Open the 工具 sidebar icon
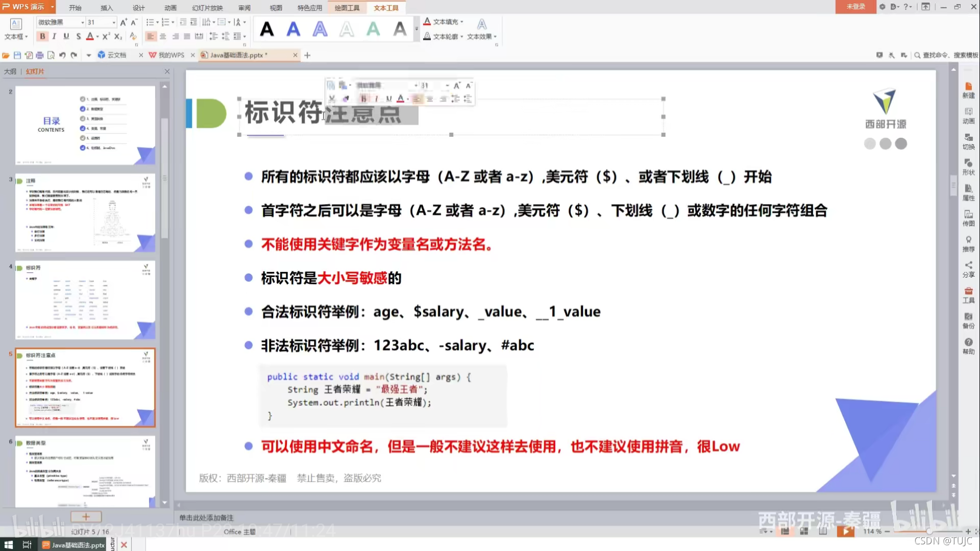 [968, 295]
